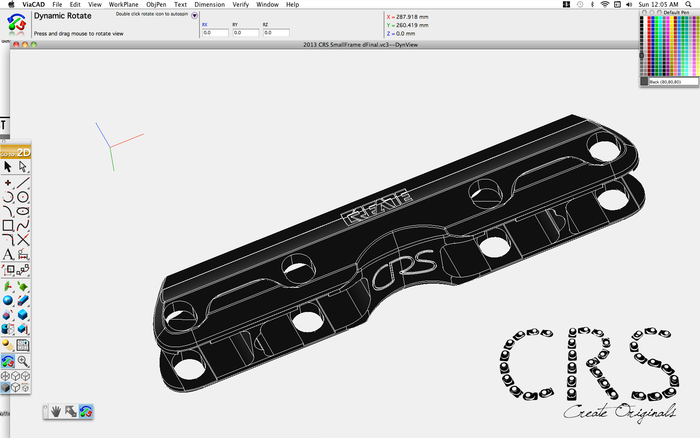Activate the magnifier zoom tool
The width and height of the screenshot is (700, 438).
(x=22, y=360)
